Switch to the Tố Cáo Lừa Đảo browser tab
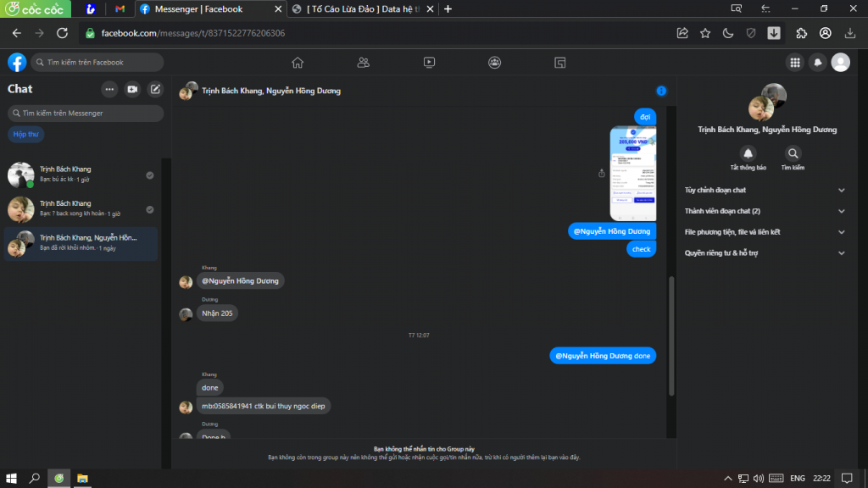868x488 pixels. click(x=360, y=9)
